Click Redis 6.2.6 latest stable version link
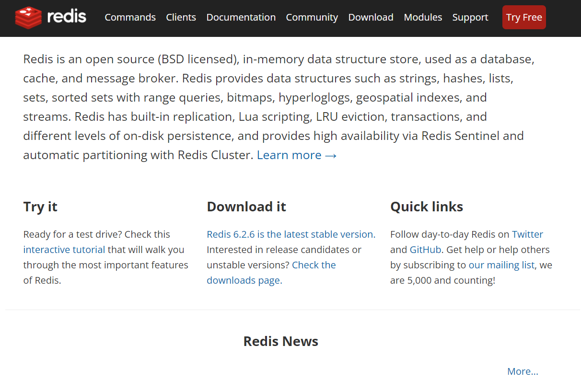Viewport: 581px width, 392px height. pyautogui.click(x=291, y=234)
